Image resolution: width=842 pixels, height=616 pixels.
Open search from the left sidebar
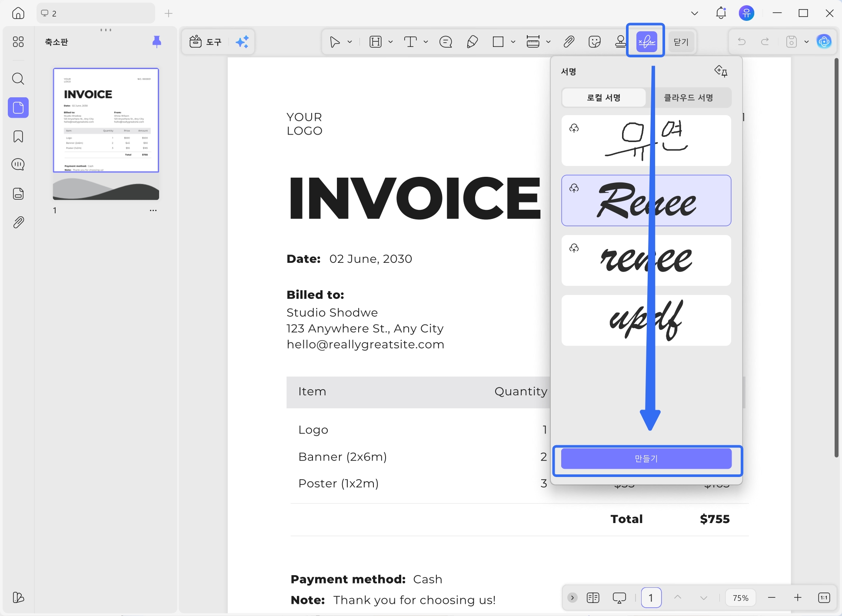coord(18,79)
